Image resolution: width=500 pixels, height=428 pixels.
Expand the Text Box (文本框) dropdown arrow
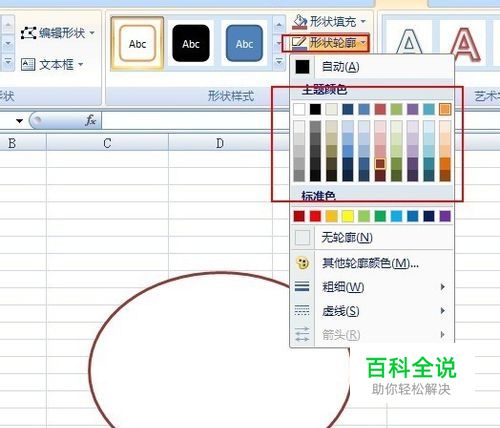81,64
